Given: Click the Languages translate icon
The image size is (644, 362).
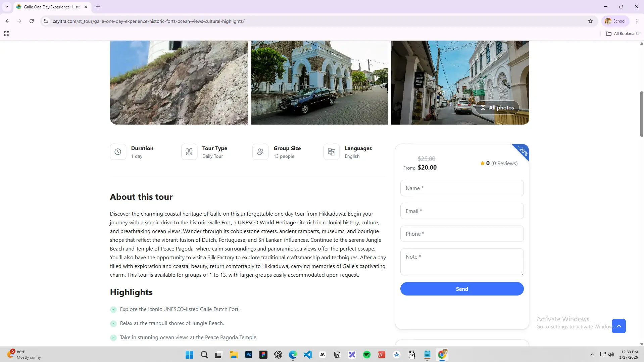Looking at the screenshot, I should point(331,152).
